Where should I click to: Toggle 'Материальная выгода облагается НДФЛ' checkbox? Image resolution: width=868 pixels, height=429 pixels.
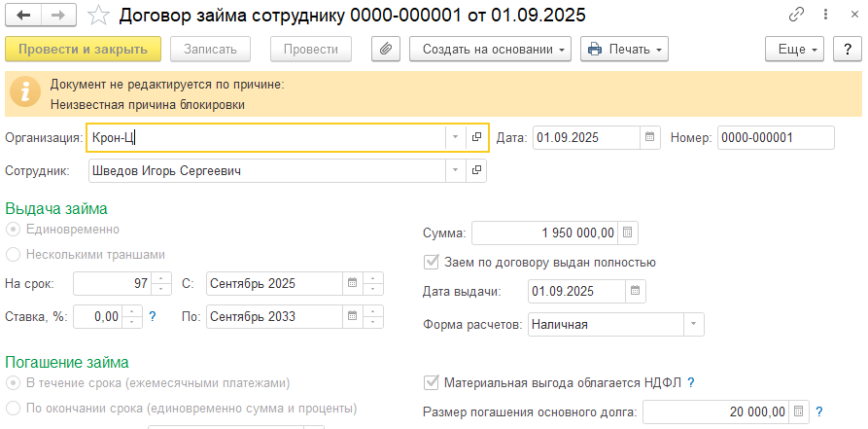click(x=432, y=382)
